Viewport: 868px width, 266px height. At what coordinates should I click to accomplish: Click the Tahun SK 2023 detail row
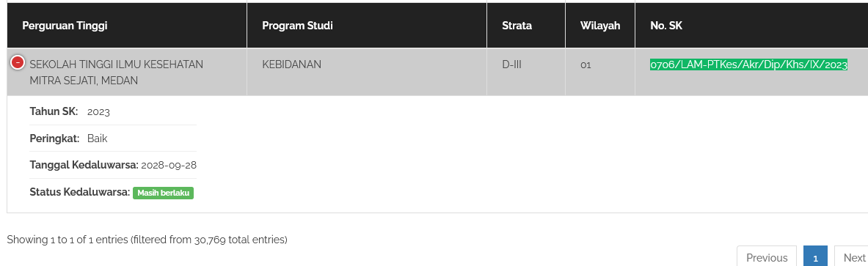(x=113, y=111)
